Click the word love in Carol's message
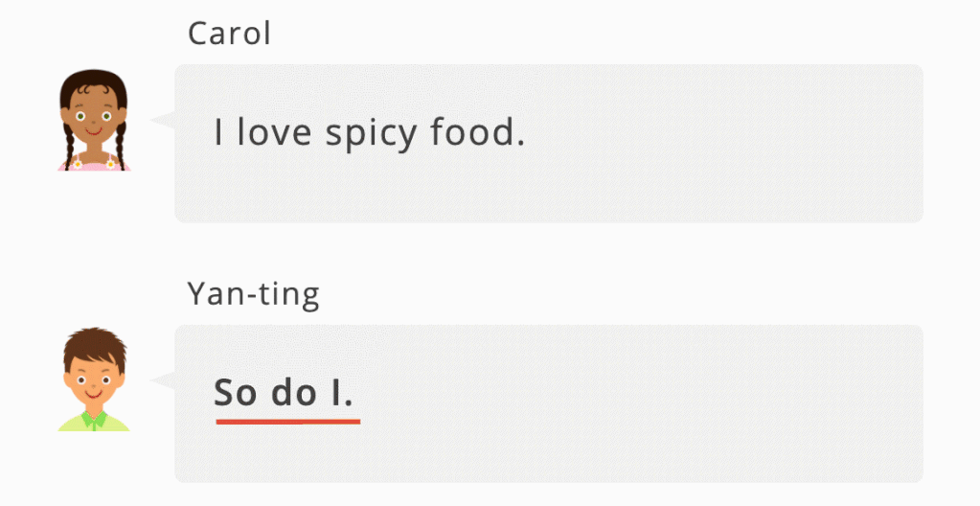 274,132
